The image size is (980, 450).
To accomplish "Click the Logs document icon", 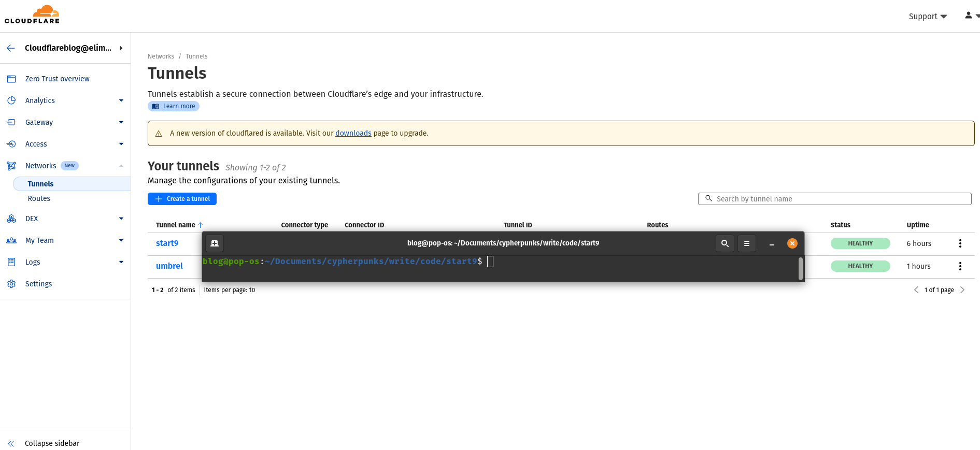I will [11, 262].
